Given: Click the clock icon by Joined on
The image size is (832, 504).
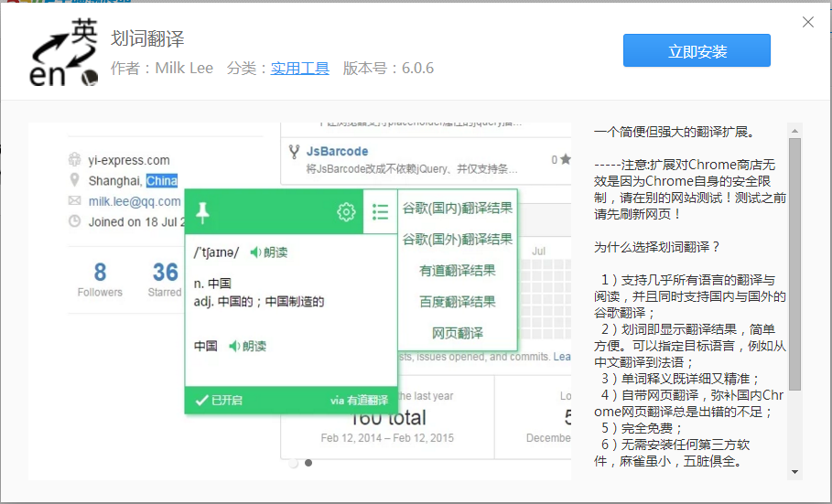Looking at the screenshot, I should point(75,221).
